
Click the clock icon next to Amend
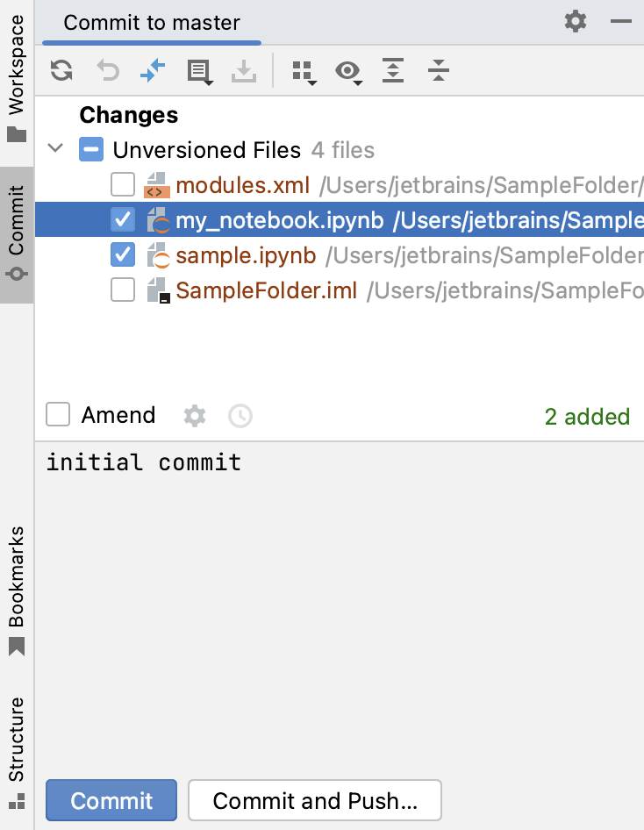[x=240, y=416]
